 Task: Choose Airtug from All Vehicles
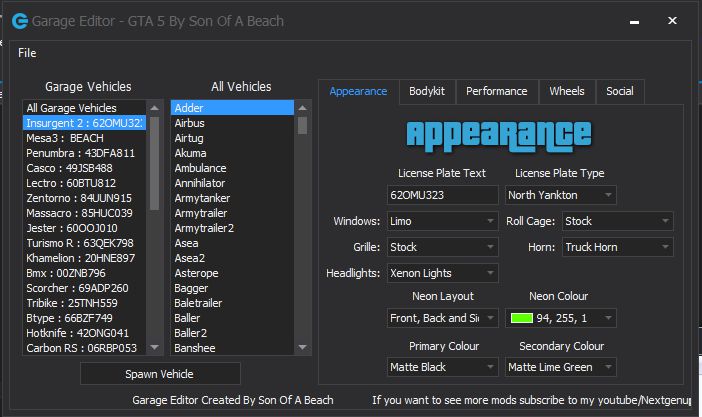click(232, 138)
